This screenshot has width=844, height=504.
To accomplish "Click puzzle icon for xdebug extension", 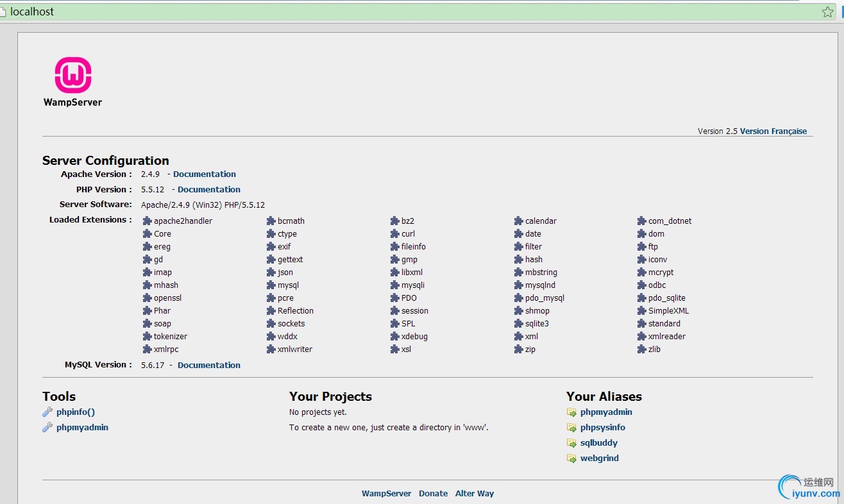I will [395, 337].
